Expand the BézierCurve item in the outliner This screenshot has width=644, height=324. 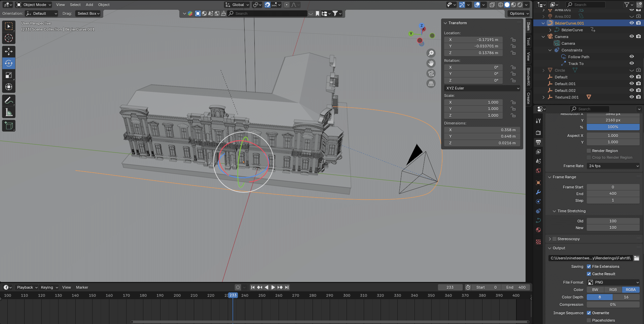pyautogui.click(x=550, y=30)
